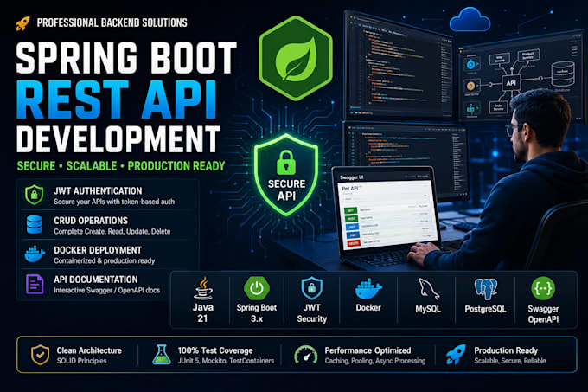Click the 'MySQL' label
The height and width of the screenshot is (392, 588).
point(428,309)
